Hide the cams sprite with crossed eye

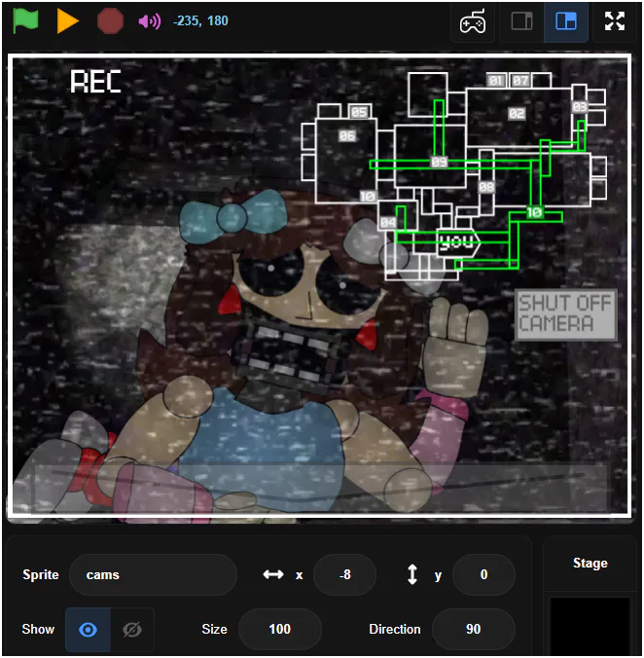tap(132, 630)
